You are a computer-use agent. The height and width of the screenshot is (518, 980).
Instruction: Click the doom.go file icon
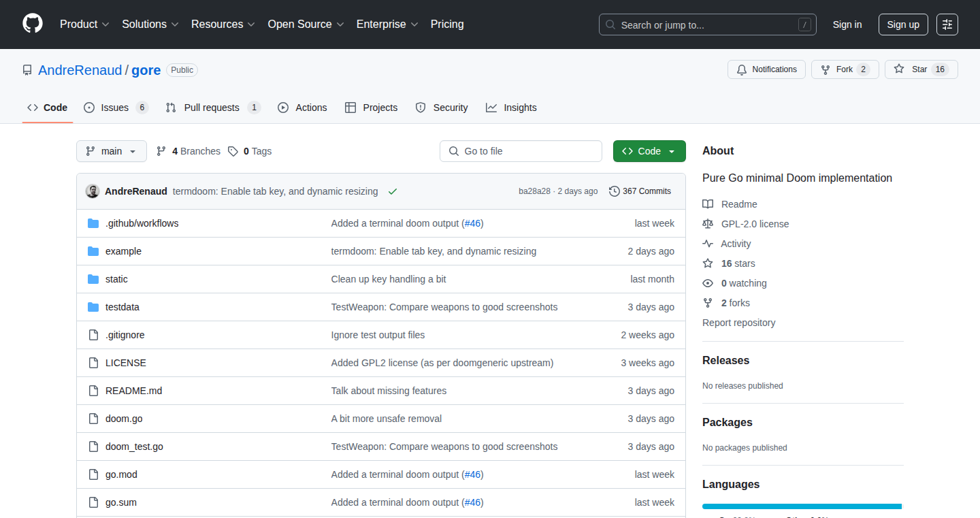[93, 419]
